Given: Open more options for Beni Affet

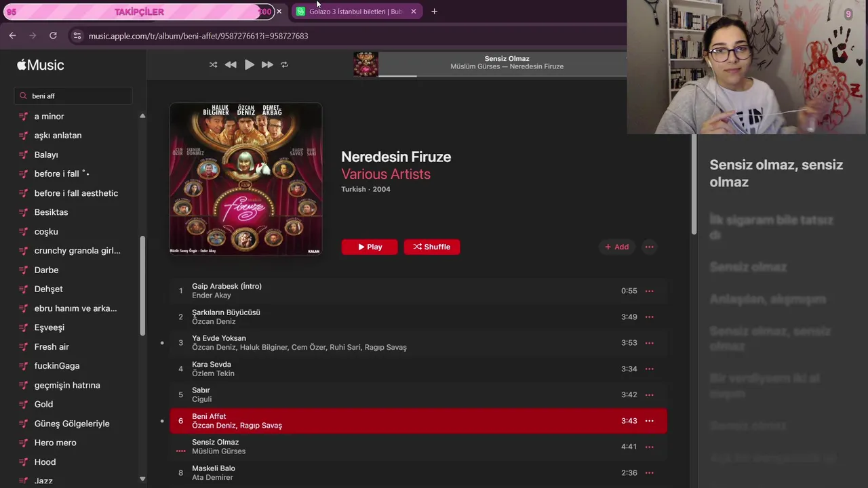Looking at the screenshot, I should click(x=649, y=421).
